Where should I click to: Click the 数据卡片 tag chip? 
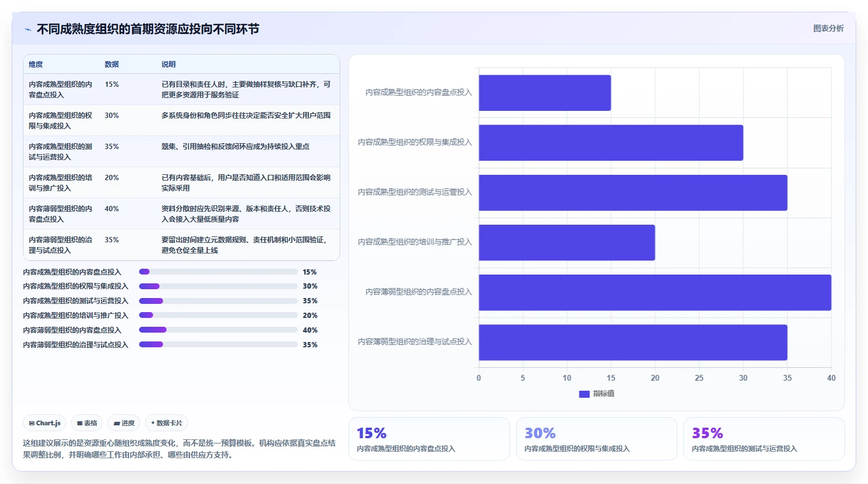(x=167, y=423)
